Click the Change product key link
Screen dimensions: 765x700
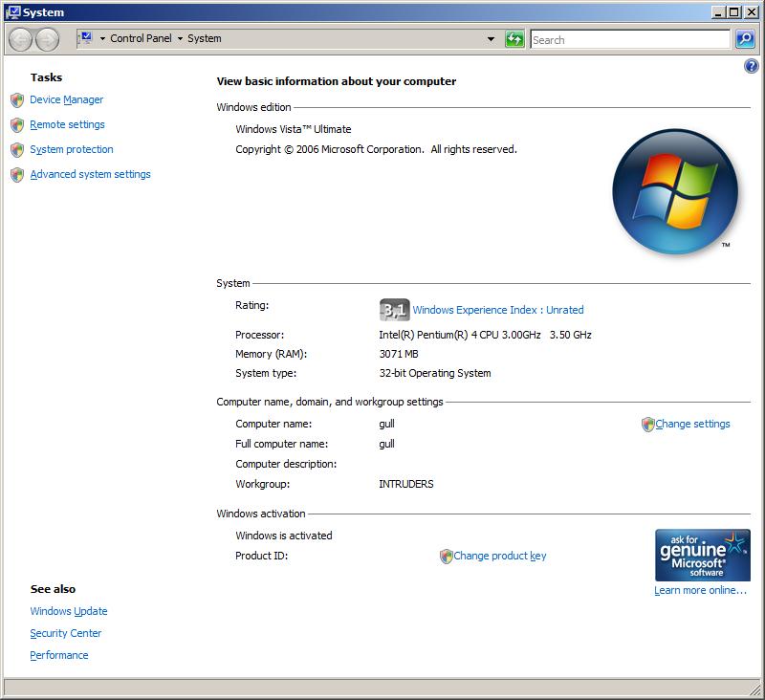tap(500, 557)
